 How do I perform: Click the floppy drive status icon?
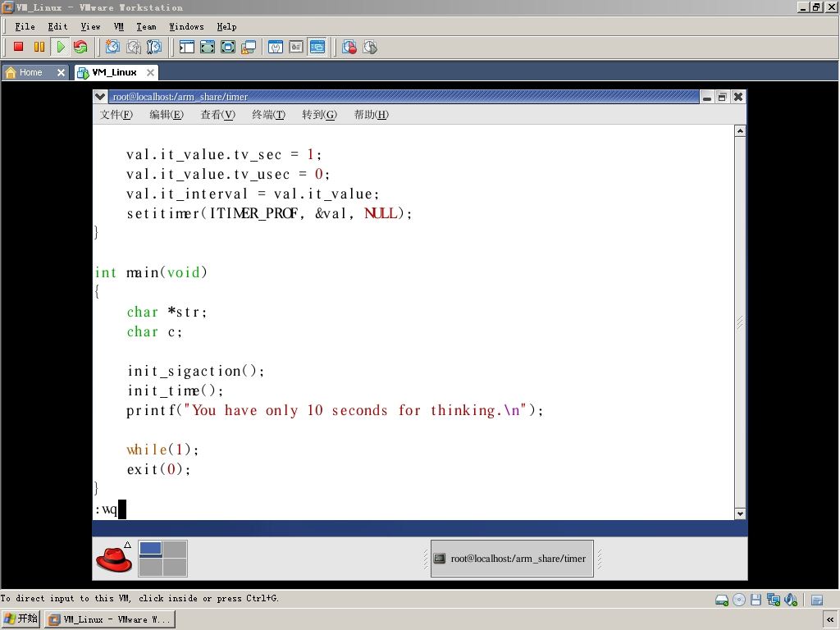[x=756, y=600]
